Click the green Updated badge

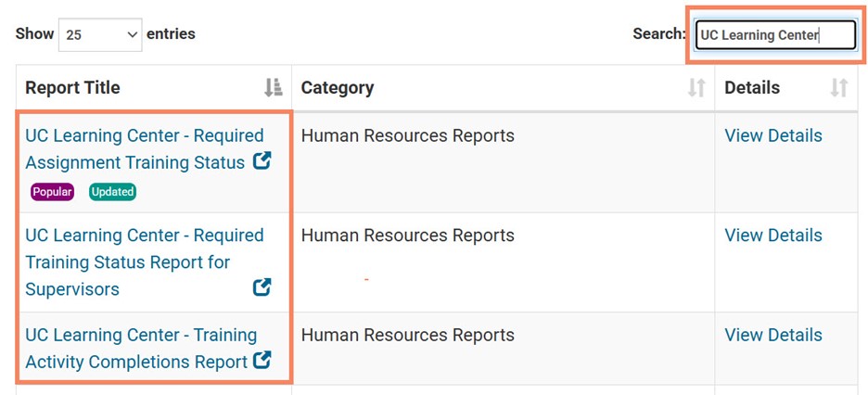click(x=112, y=192)
